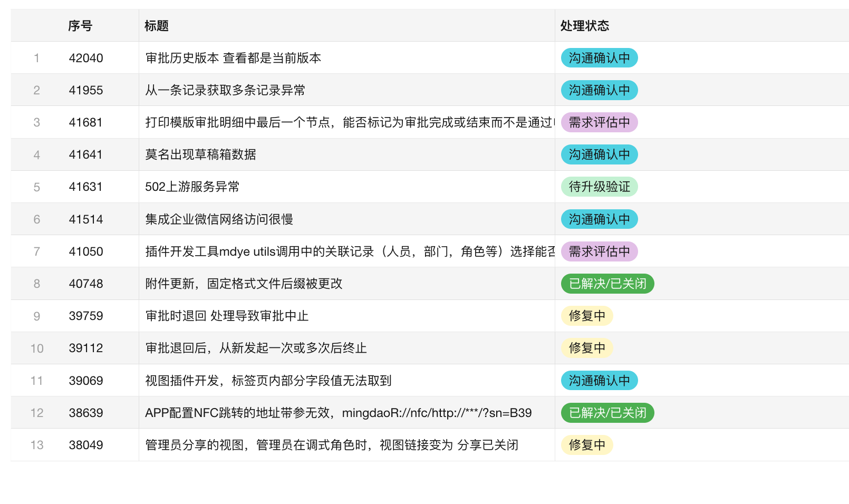
Task: Open the 视图插件开发 record title
Action: tap(268, 381)
